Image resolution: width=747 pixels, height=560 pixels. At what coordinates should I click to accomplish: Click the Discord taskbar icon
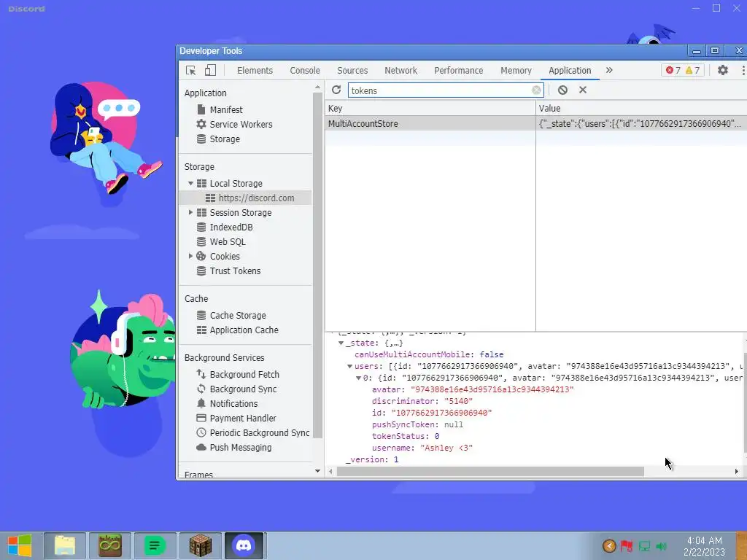coord(244,545)
